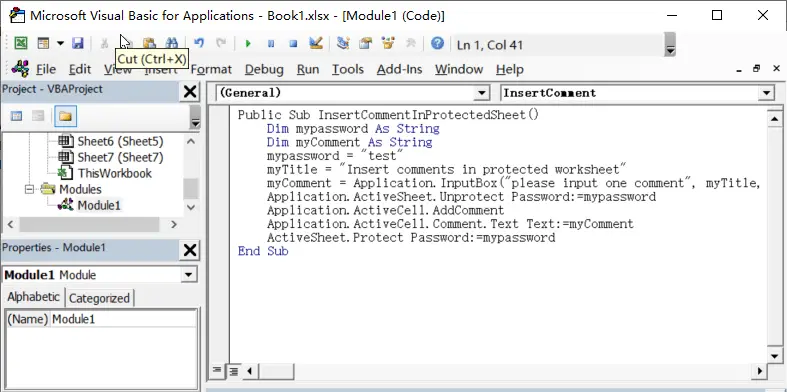The image size is (787, 392).
Task: Close the Properties - Module1 pane
Action: tap(190, 250)
